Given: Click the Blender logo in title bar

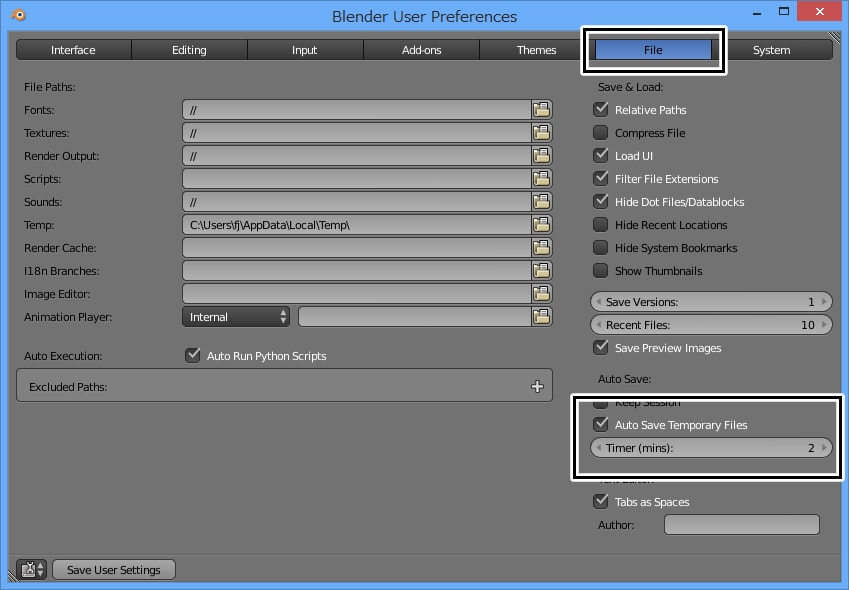Looking at the screenshot, I should pos(18,15).
